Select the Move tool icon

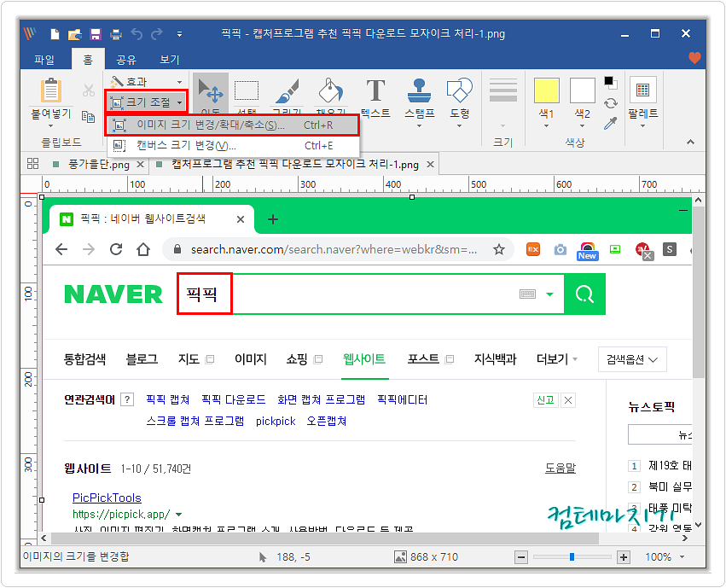point(211,91)
